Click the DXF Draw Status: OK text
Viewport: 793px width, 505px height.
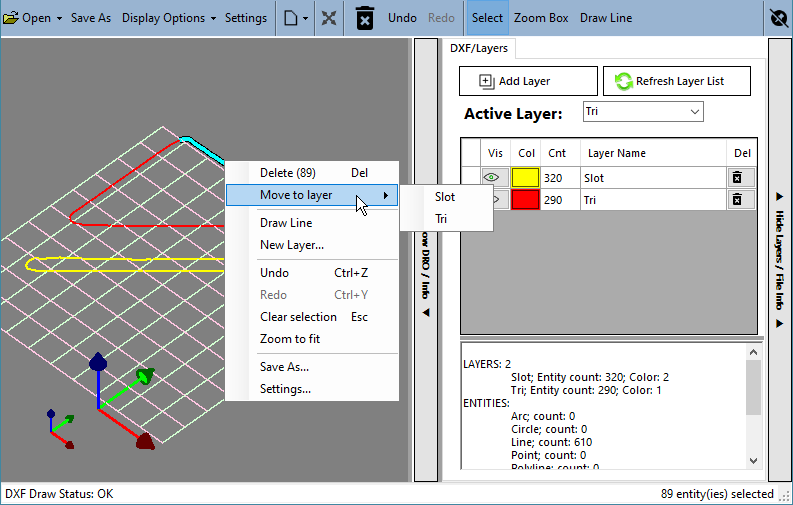coord(59,494)
